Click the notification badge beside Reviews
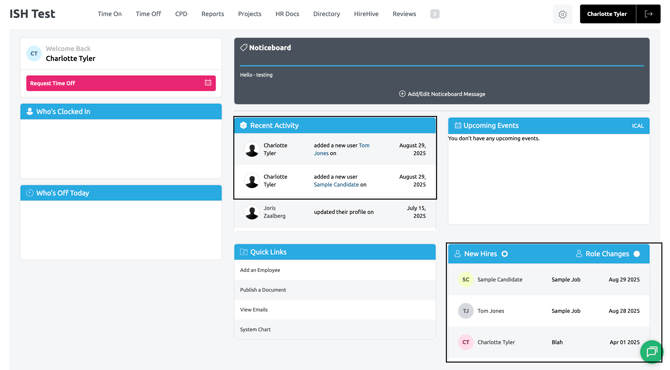Image resolution: width=670 pixels, height=370 pixels. point(435,14)
